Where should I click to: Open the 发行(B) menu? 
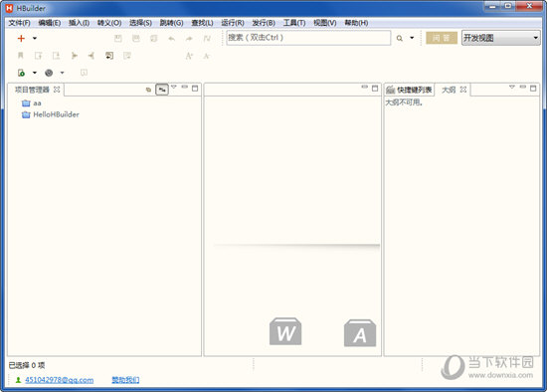click(x=264, y=23)
